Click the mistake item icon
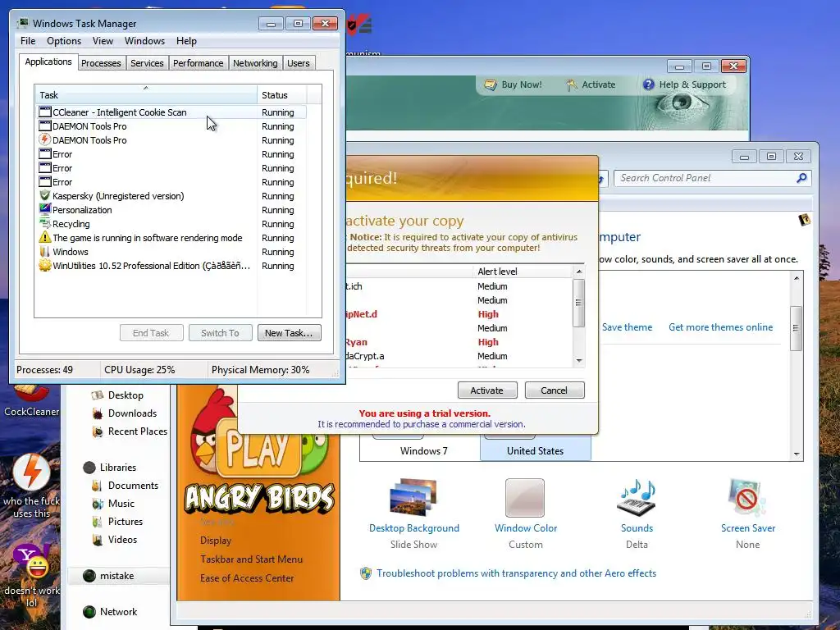Screen dimensions: 840x630 click(89, 576)
